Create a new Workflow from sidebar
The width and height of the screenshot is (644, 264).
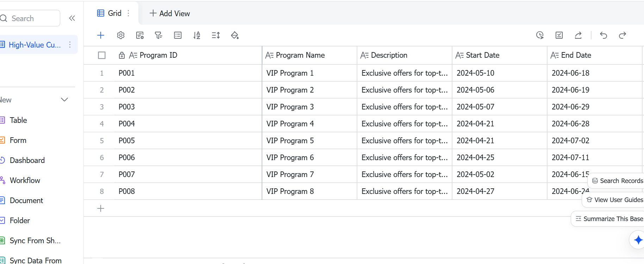point(25,180)
